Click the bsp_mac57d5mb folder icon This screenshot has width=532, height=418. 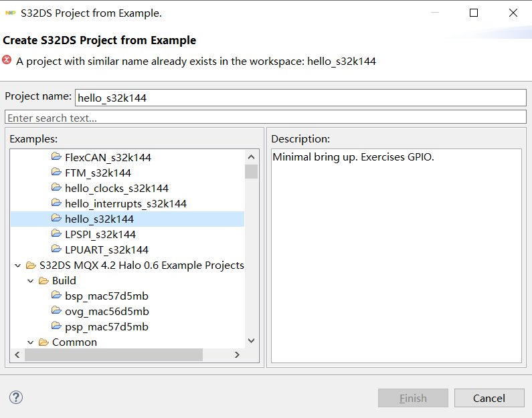[x=56, y=296]
